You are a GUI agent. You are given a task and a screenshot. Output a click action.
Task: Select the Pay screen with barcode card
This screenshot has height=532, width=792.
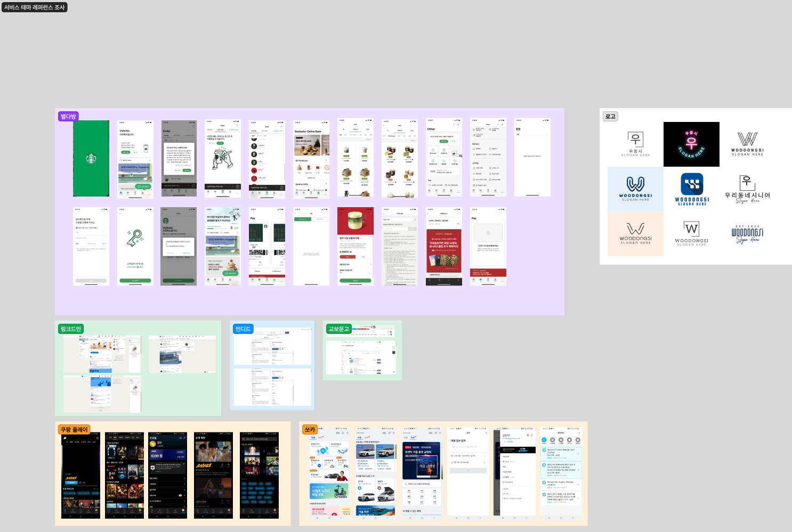(267, 247)
